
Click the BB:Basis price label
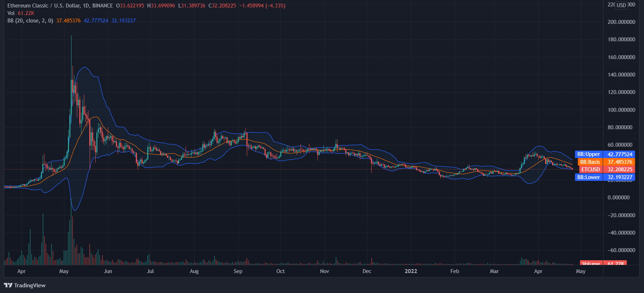(590, 162)
